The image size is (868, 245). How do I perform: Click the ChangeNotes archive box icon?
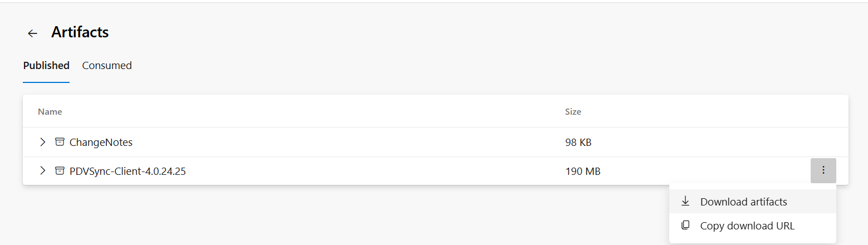60,142
